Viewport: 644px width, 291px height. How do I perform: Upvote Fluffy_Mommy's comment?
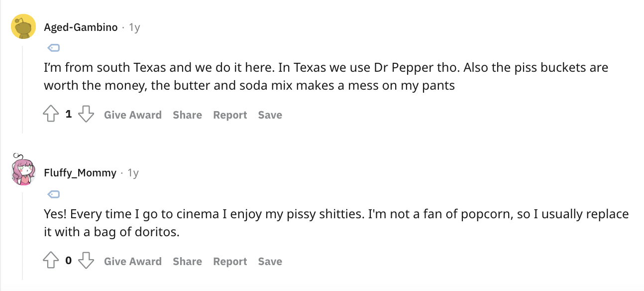[x=51, y=261]
